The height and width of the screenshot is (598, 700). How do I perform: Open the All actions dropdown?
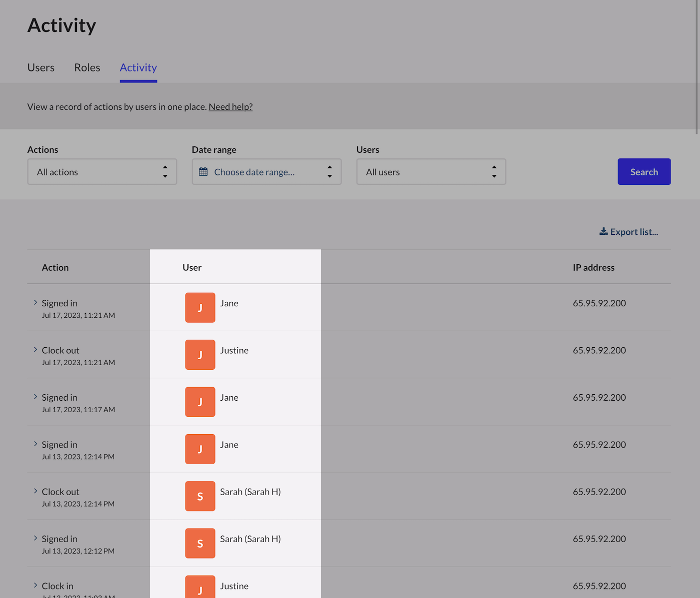coord(102,172)
